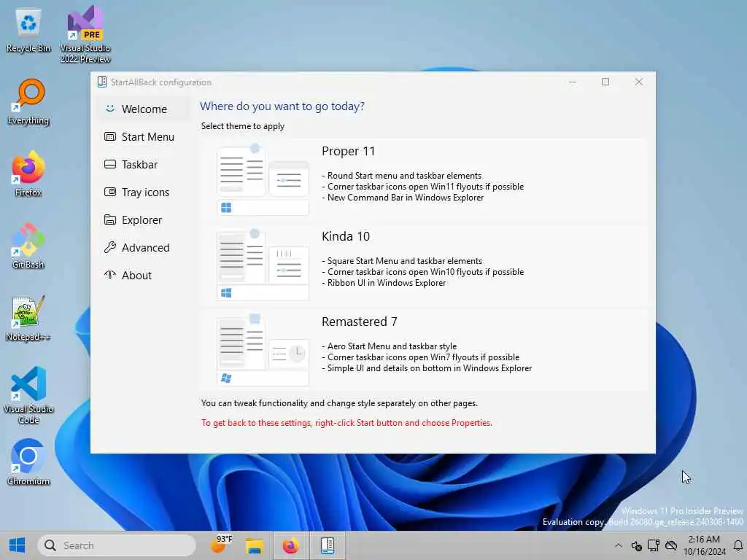Viewport: 747px width, 560px height.
Task: Open File Explorer from taskbar
Action: [x=255, y=545]
